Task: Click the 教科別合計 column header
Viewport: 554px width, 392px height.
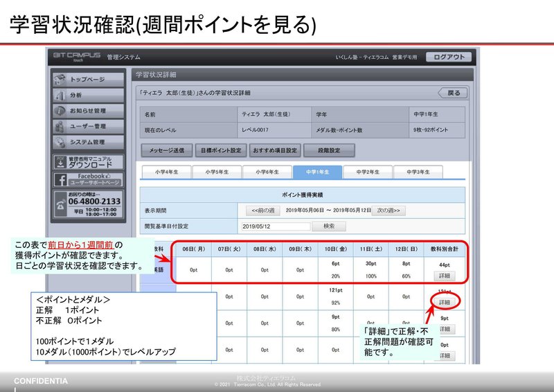Action: tap(445, 249)
